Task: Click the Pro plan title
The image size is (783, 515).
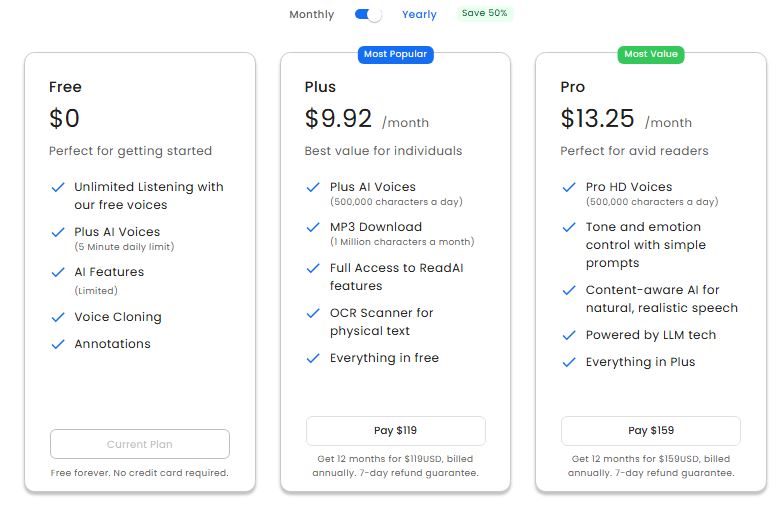Action: point(572,87)
